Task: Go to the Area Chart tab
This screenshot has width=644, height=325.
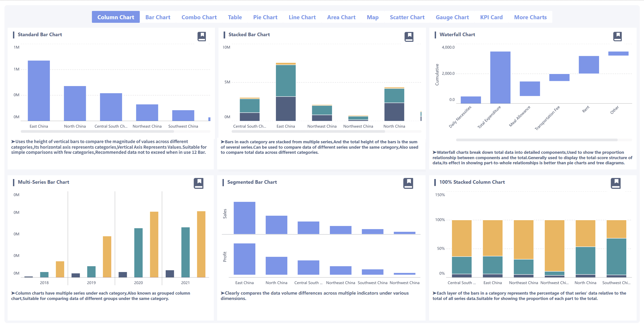Action: pyautogui.click(x=341, y=17)
